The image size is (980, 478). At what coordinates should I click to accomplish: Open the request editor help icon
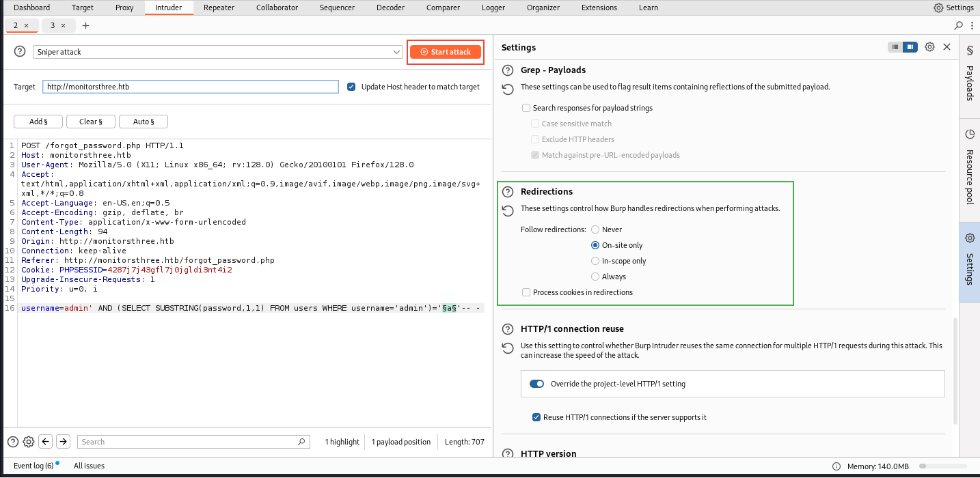pyautogui.click(x=13, y=442)
